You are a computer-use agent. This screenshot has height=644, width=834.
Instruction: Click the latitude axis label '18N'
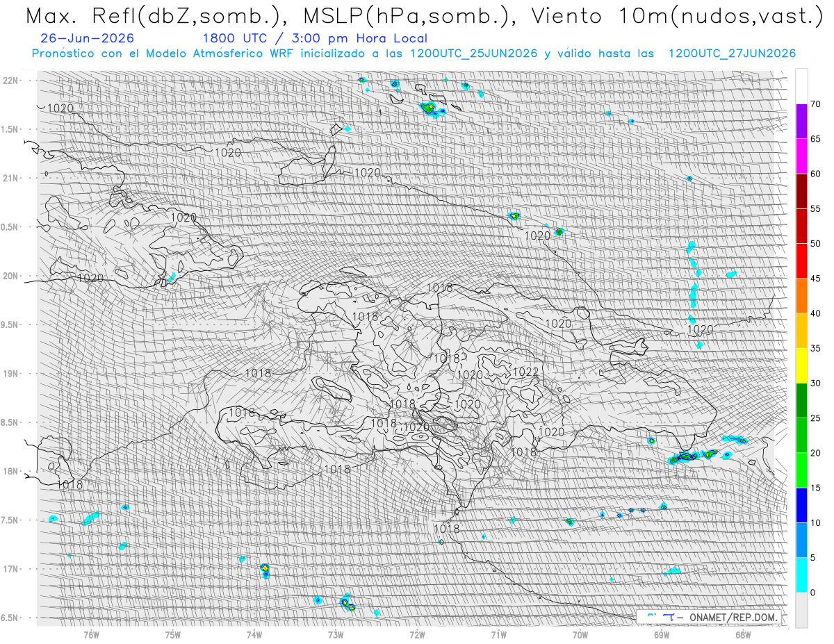(10, 472)
